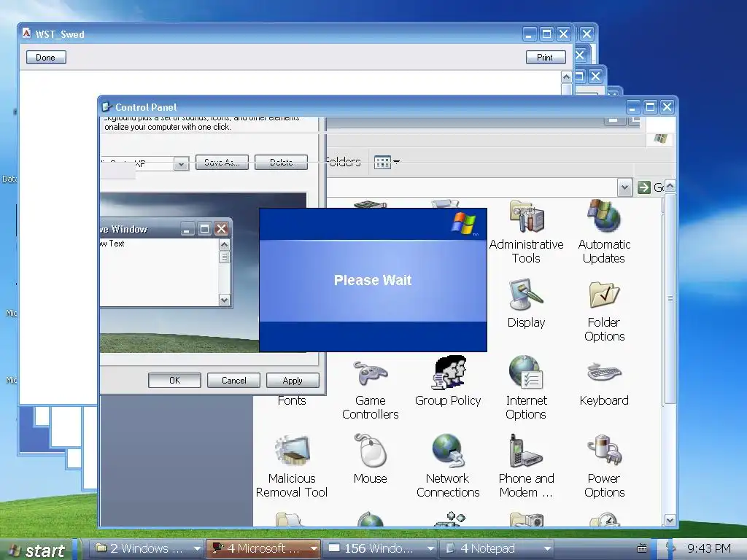Expand the address bar dropdown

click(x=624, y=187)
